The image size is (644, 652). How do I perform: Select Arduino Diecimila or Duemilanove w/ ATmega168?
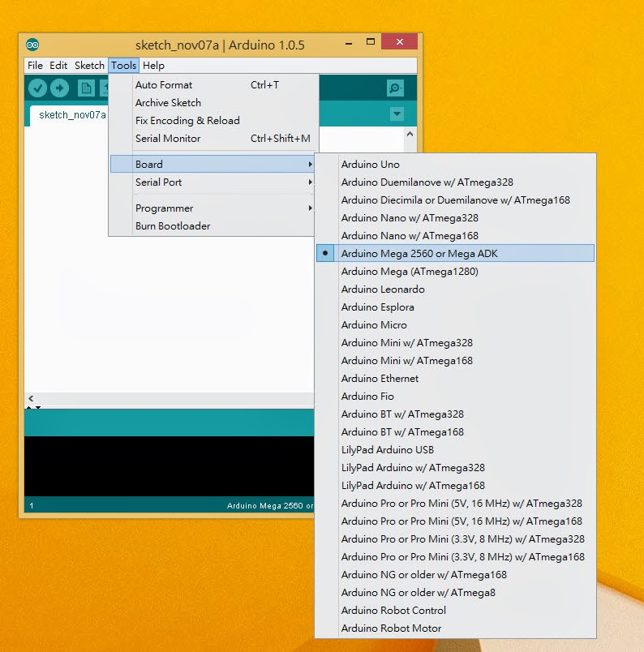(455, 200)
